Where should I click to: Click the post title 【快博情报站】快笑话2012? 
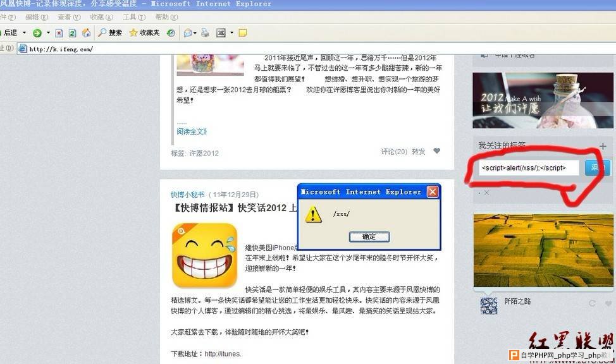pyautogui.click(x=235, y=208)
